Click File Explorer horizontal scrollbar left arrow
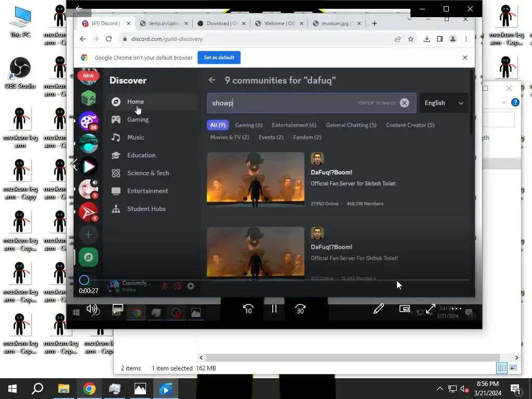The width and height of the screenshot is (532, 399). click(x=201, y=357)
